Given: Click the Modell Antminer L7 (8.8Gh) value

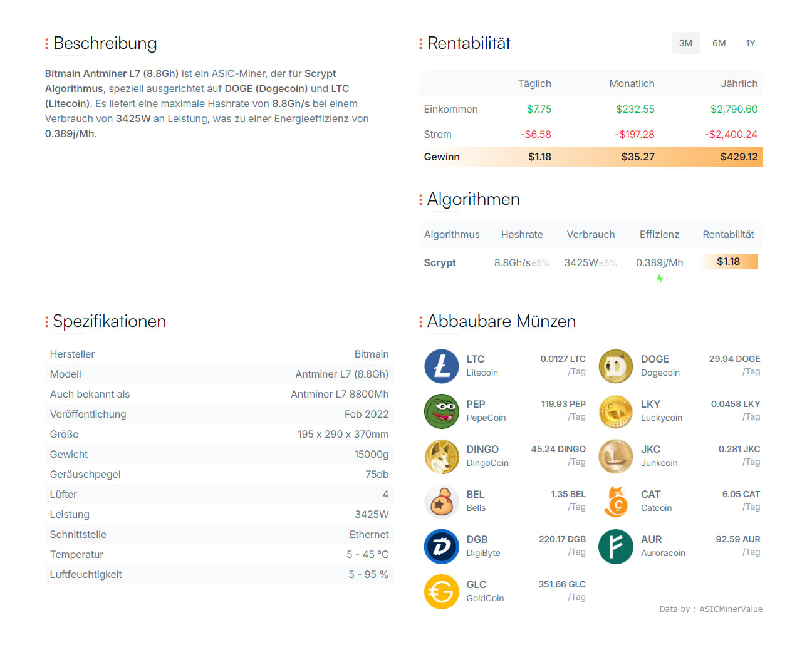Looking at the screenshot, I should (x=342, y=374).
